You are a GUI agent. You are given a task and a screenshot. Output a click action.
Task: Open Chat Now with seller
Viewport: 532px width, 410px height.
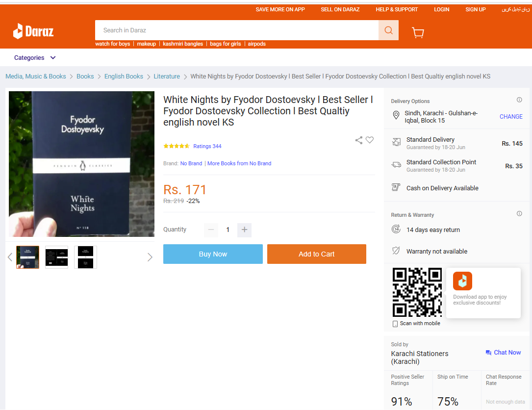pos(504,352)
